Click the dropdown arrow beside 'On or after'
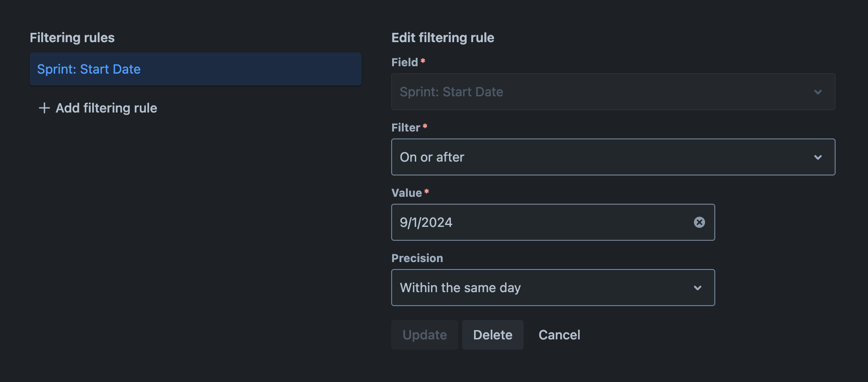The height and width of the screenshot is (382, 868). 818,157
